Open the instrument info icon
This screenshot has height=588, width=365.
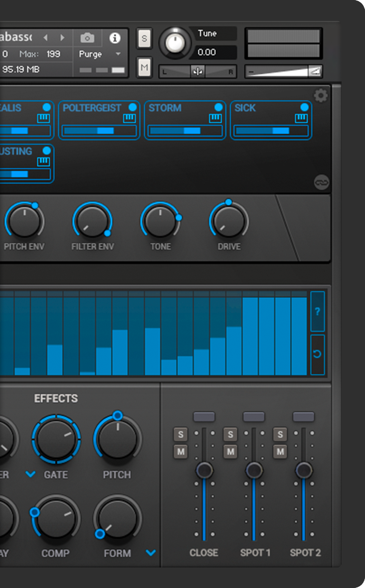click(115, 38)
